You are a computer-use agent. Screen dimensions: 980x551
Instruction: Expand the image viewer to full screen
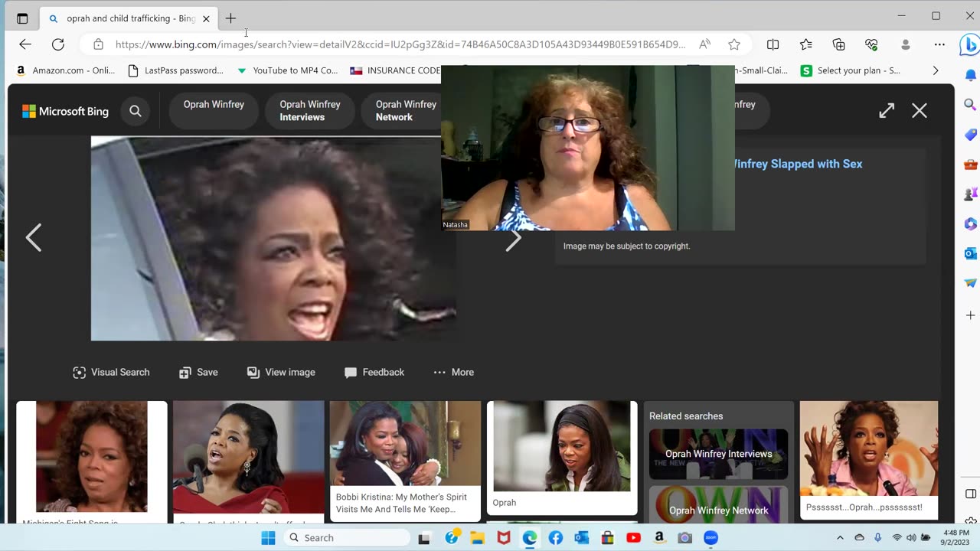(x=887, y=111)
